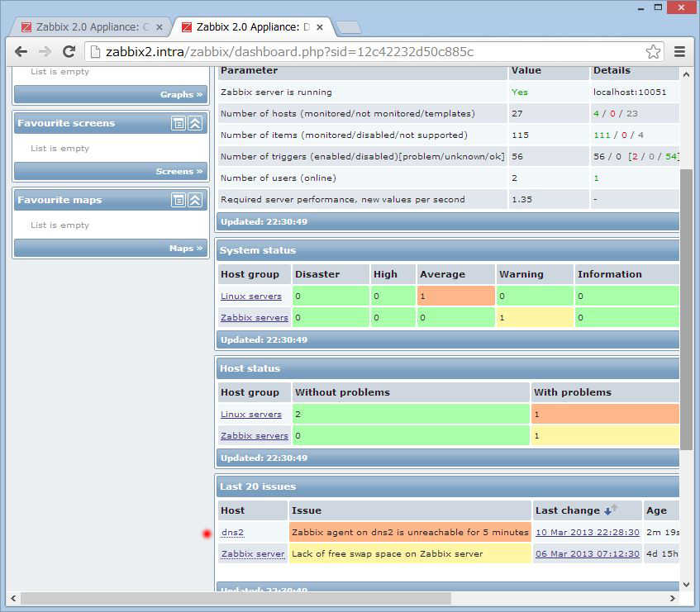This screenshot has width=700, height=612.
Task: Close the first Zabbix browser tab
Action: click(160, 27)
